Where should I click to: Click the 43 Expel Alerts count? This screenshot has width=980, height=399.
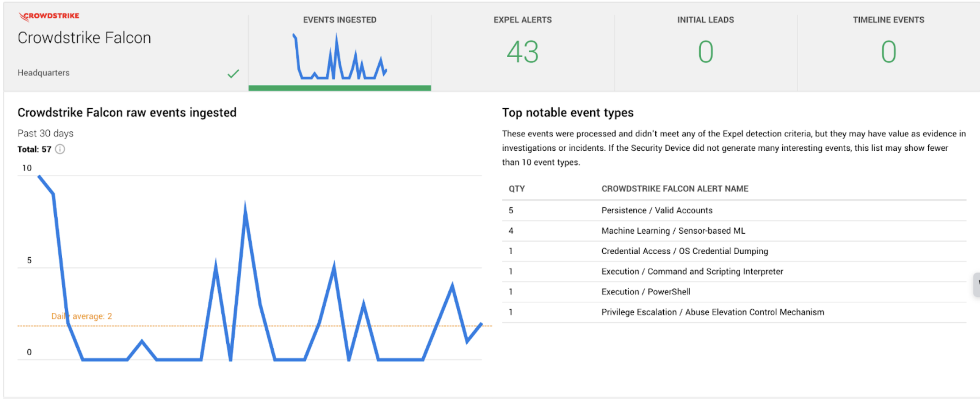(x=522, y=52)
